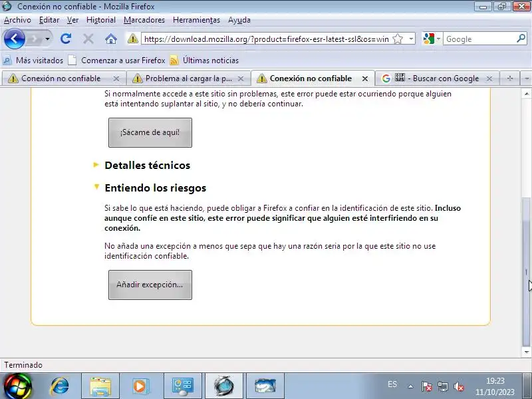Bookmark this page with the star icon
Screen dimensions: 532x399
click(398, 39)
